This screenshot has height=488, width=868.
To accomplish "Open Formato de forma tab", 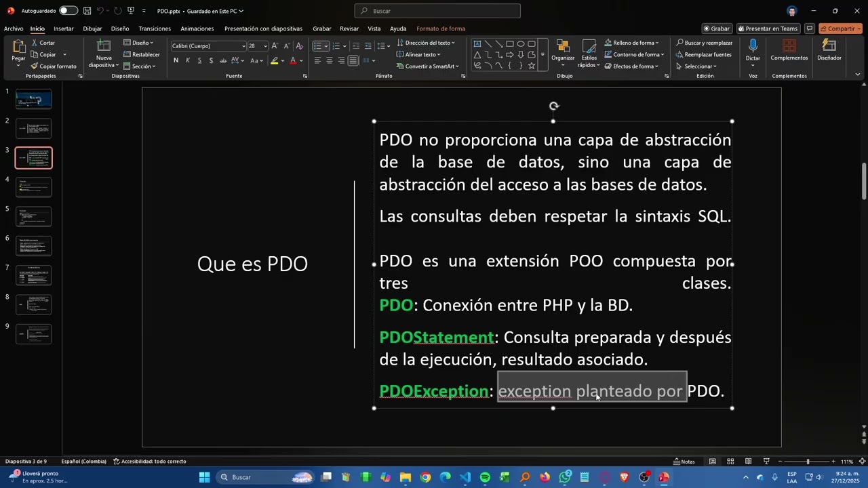I will click(441, 28).
